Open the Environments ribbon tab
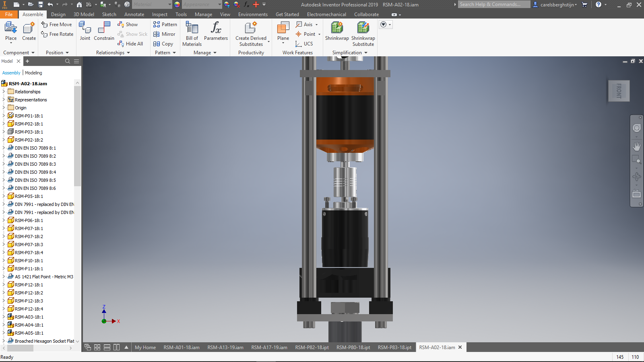 tap(253, 14)
